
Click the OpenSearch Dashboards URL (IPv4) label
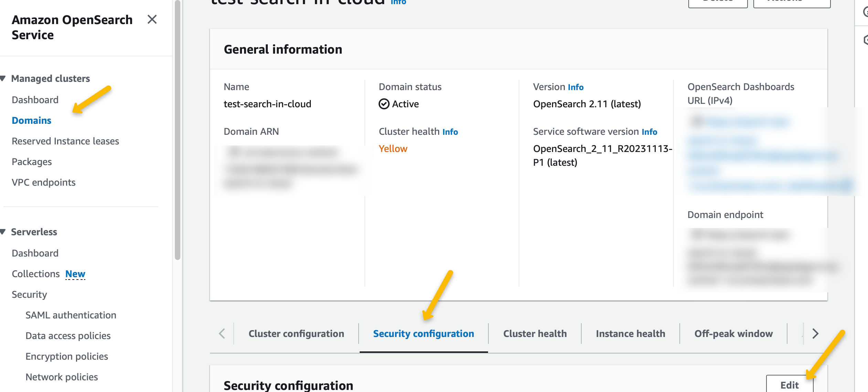741,94
